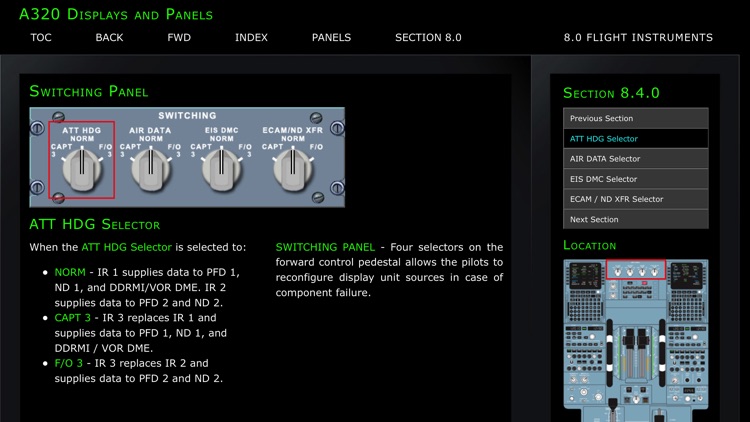
Task: Click the EIS DMC rotary knob
Action: click(x=221, y=168)
